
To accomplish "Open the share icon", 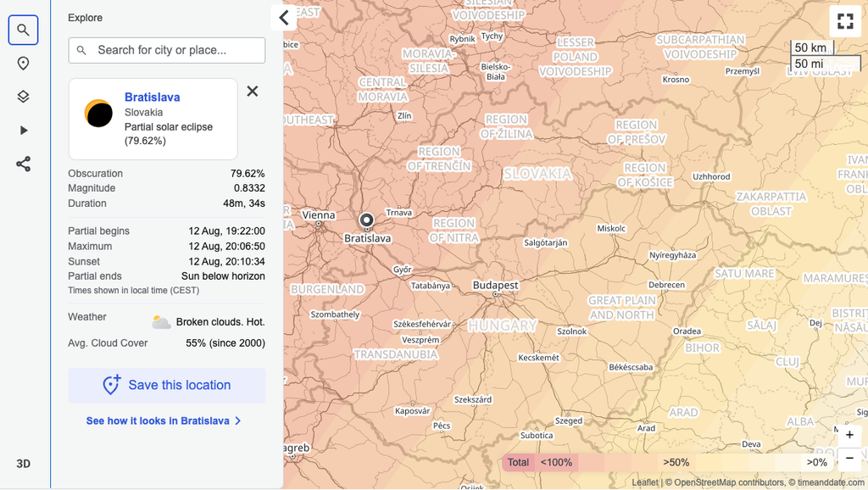I will coord(23,164).
